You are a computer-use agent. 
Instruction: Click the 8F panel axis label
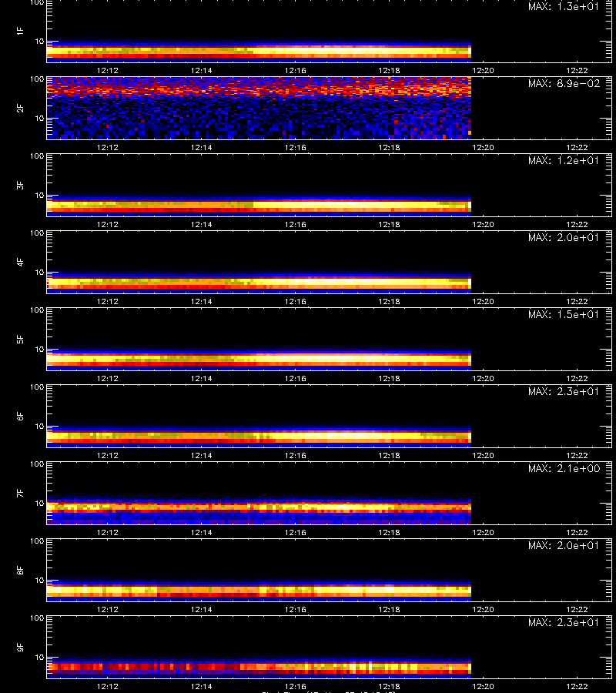pyautogui.click(x=20, y=570)
